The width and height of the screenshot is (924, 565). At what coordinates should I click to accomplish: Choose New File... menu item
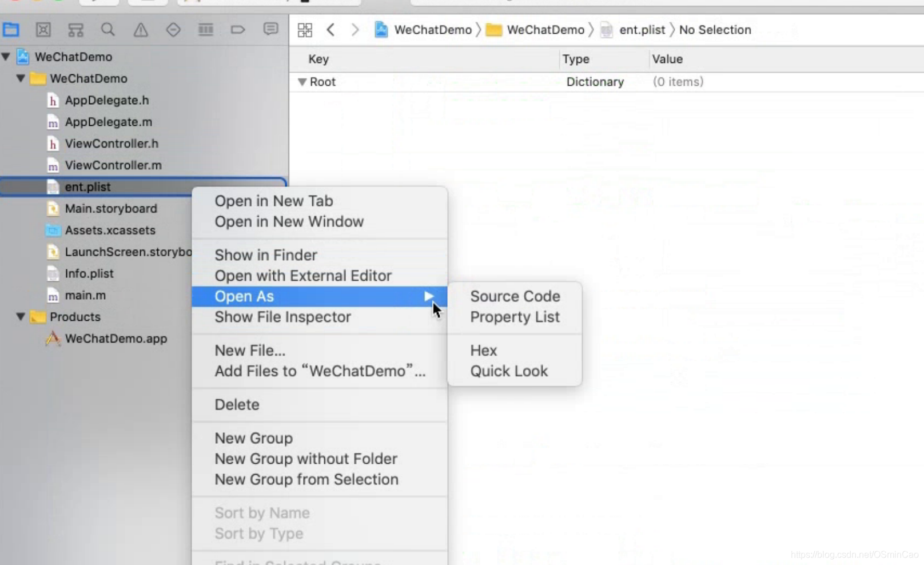(320, 351)
